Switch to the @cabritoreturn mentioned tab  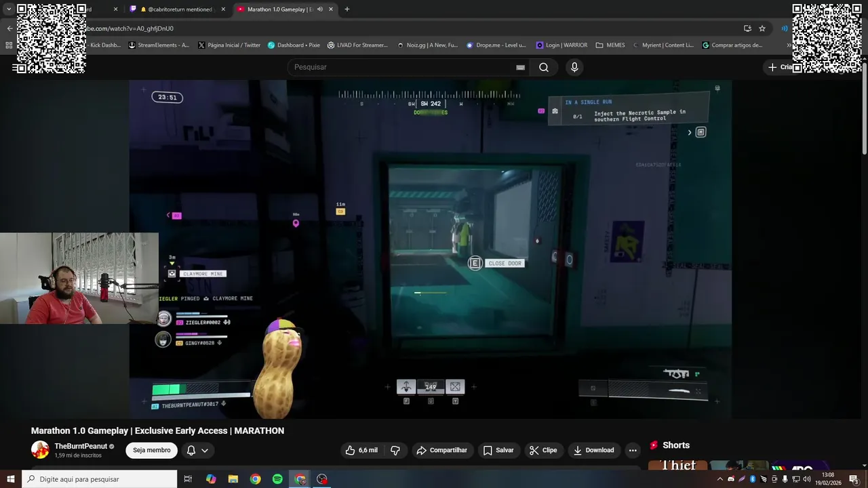tap(176, 9)
